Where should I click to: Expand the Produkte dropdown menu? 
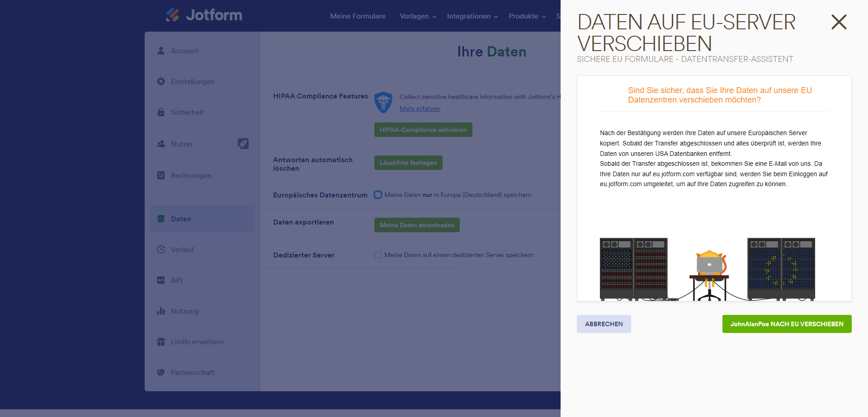coord(527,16)
